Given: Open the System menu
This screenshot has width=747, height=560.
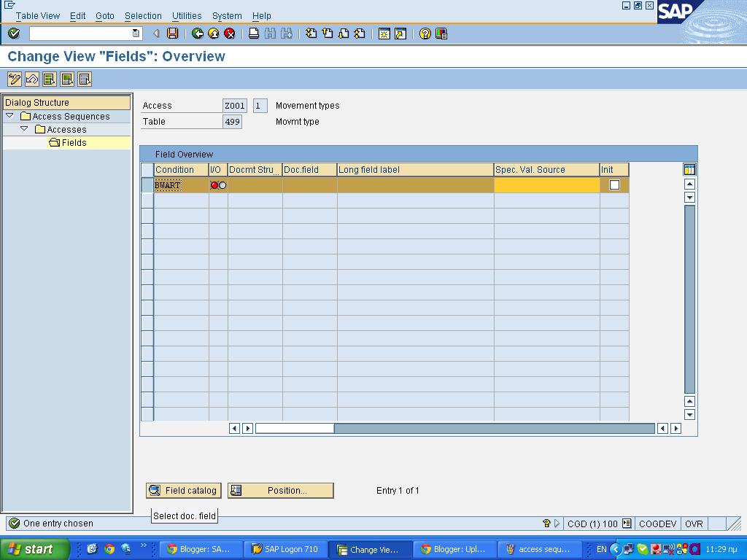Looking at the screenshot, I should point(227,16).
